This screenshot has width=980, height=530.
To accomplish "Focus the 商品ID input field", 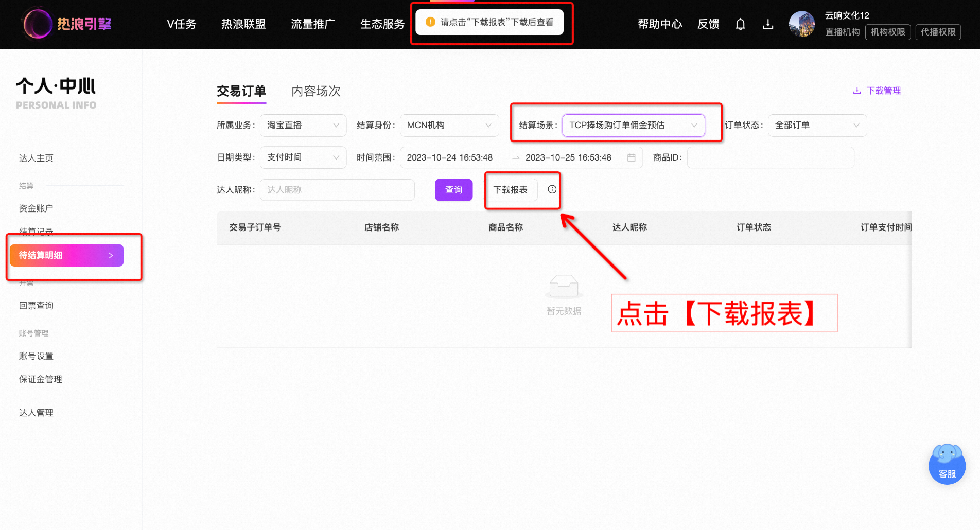I will coord(771,157).
